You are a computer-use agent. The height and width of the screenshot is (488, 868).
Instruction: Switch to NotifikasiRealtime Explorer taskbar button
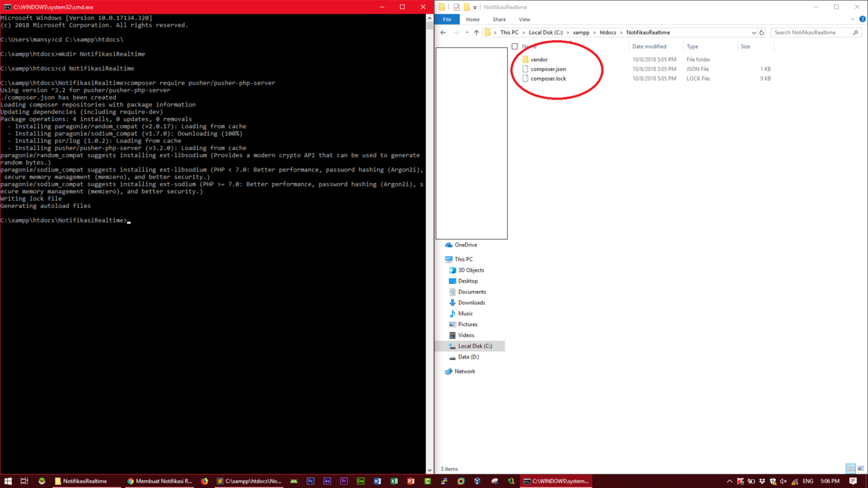(85, 481)
